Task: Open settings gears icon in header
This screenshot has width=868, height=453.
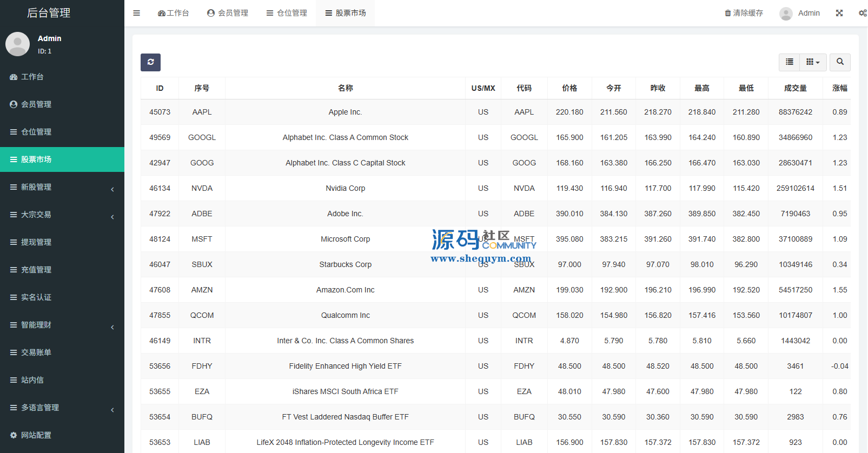Action: (863, 13)
